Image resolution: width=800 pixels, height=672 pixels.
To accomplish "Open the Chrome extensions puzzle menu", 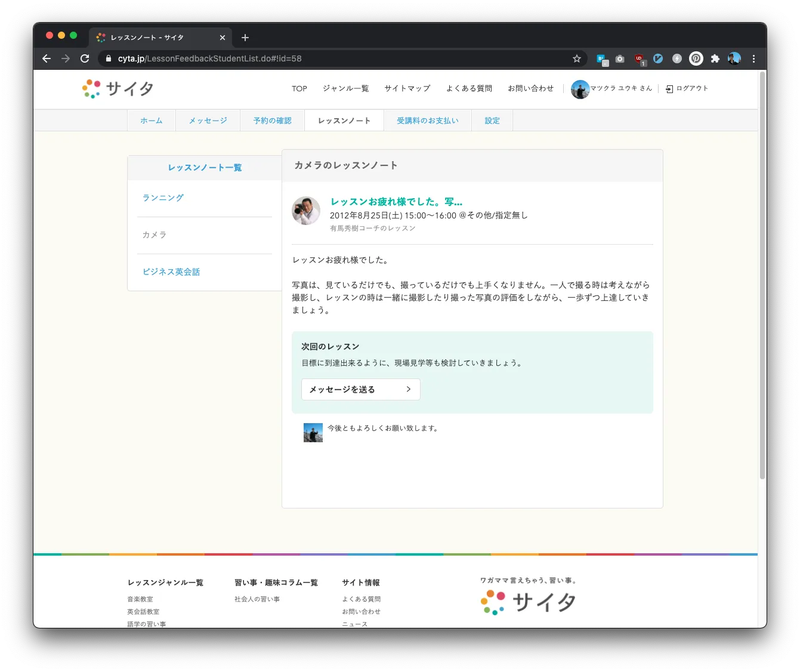I will click(x=715, y=58).
